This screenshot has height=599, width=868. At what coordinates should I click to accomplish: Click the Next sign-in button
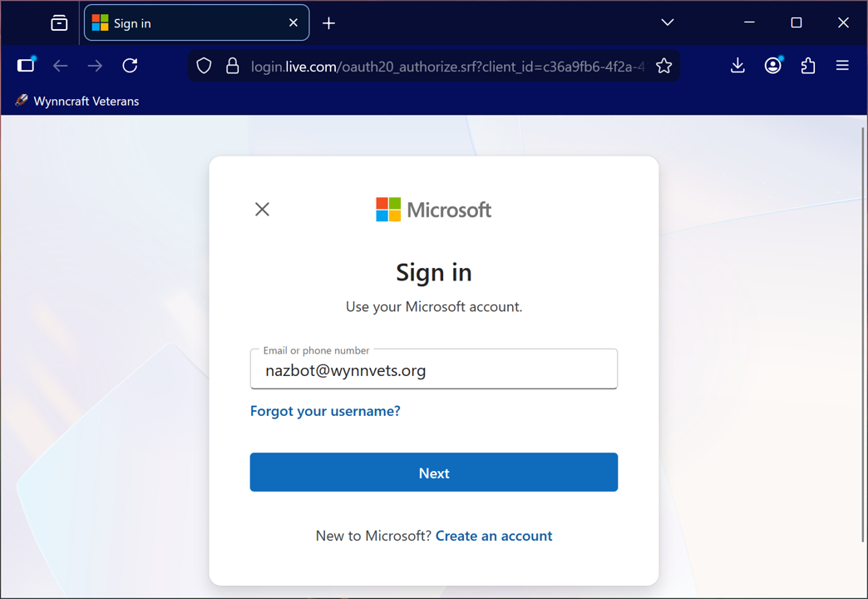(433, 472)
